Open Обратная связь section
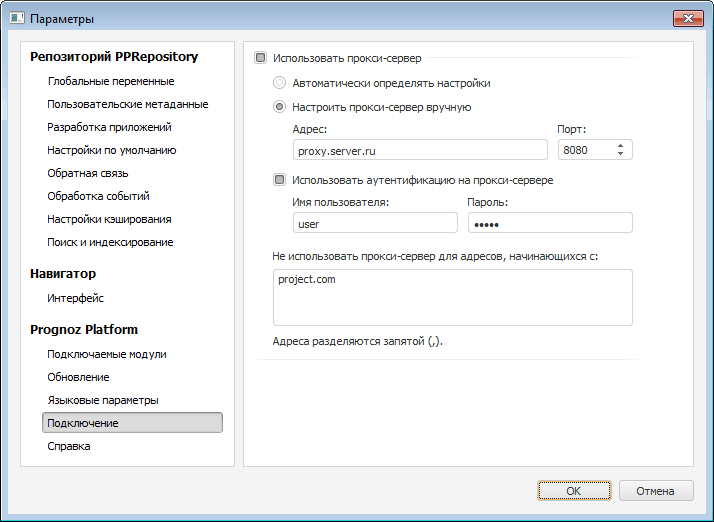The image size is (714, 522). tap(88, 173)
